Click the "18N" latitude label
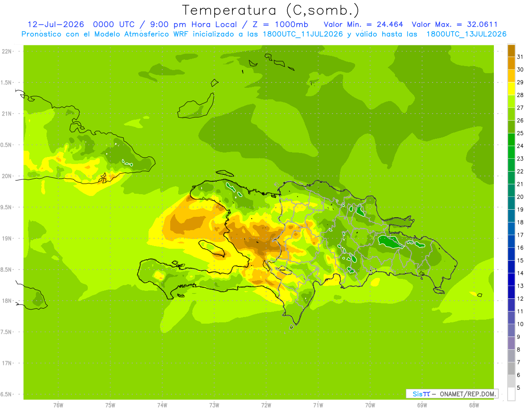 7,301
